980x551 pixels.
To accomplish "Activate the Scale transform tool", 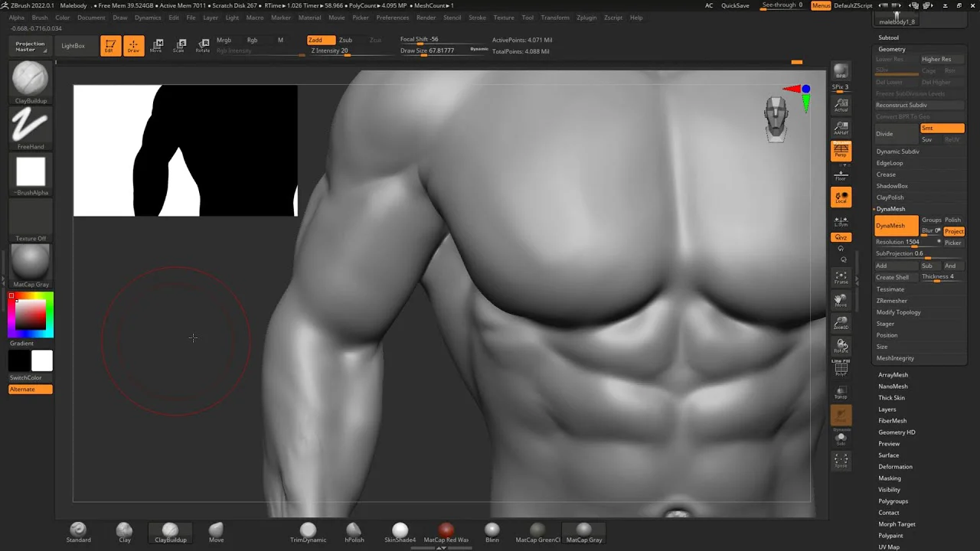I will (179, 45).
